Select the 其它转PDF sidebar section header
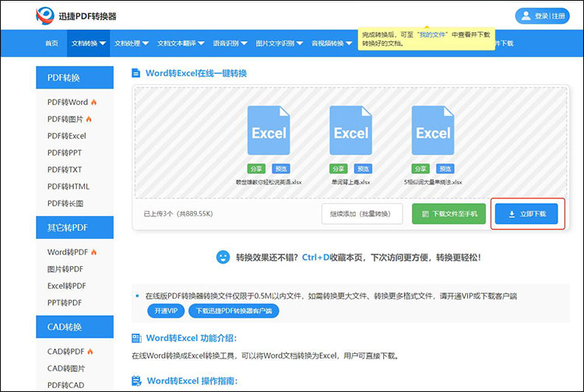Viewport: 584px width, 392px height. [75, 227]
